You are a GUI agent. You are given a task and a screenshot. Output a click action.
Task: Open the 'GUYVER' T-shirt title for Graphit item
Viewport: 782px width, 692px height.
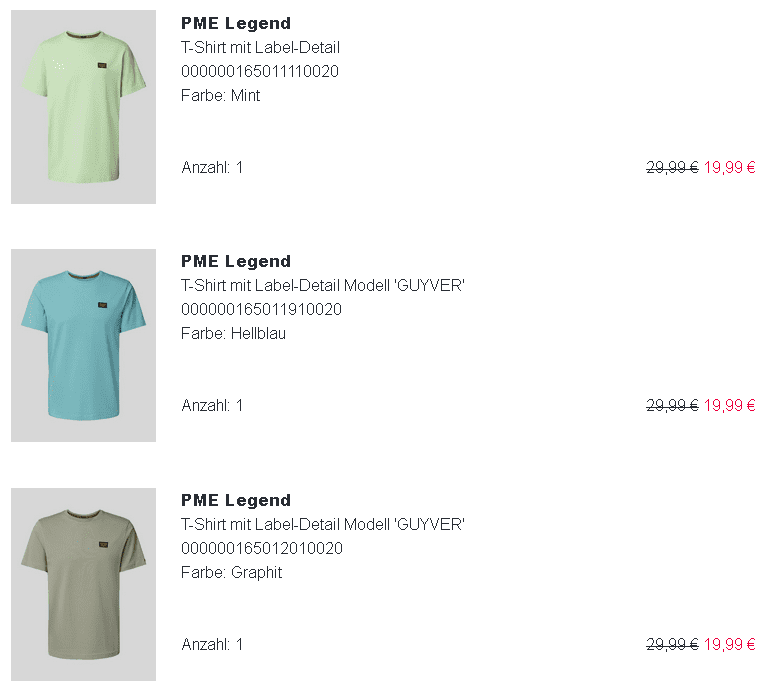323,524
